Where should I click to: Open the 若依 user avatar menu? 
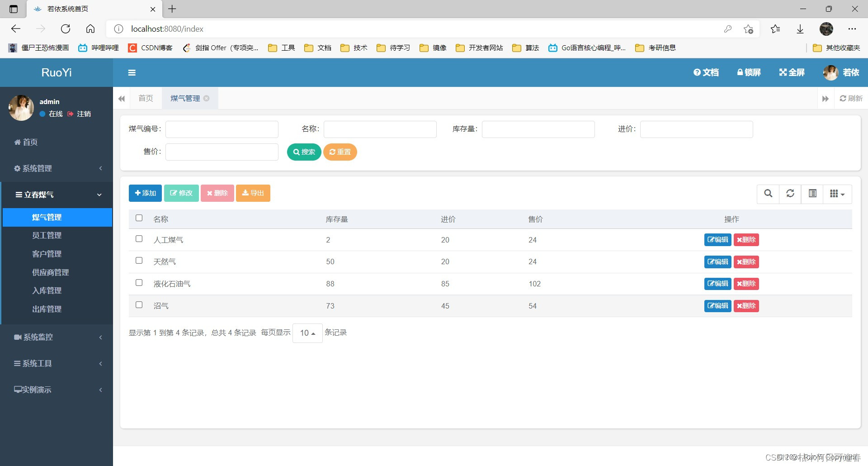841,72
